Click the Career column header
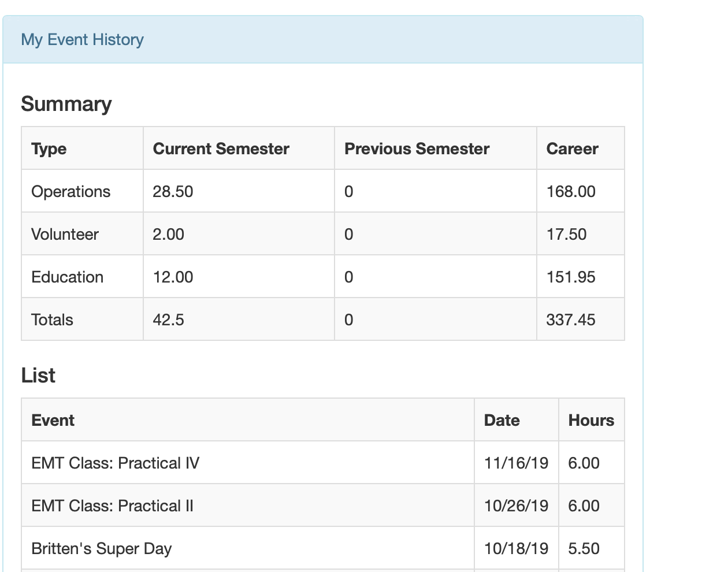The height and width of the screenshot is (572, 728). point(572,149)
